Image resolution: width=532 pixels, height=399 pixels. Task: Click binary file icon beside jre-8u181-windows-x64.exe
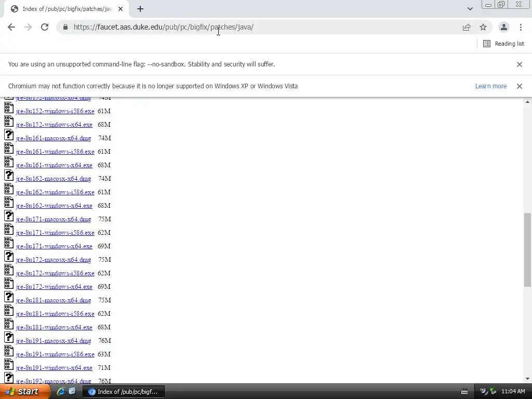pyautogui.click(x=9, y=324)
